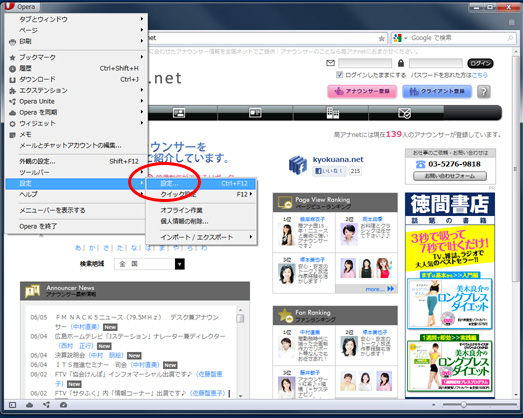523x418 pixels.
Task: Choose メールとチャットアカウントの編集
Action: [76, 145]
